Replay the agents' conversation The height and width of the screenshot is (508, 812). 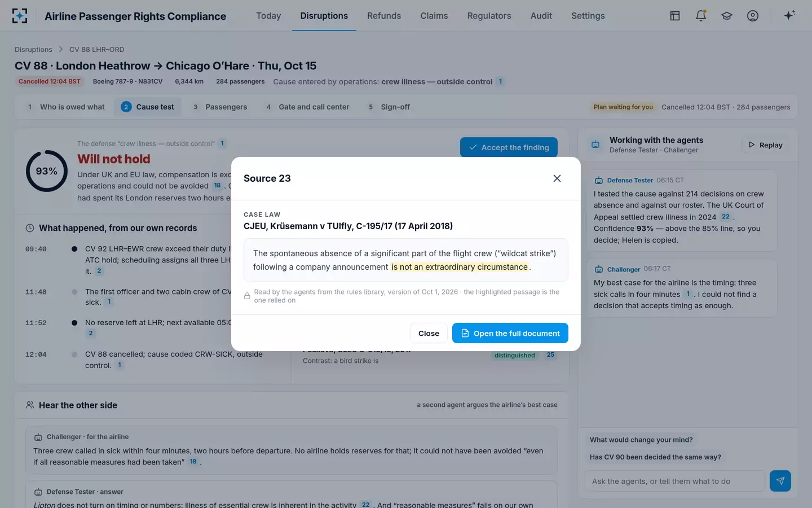(765, 145)
